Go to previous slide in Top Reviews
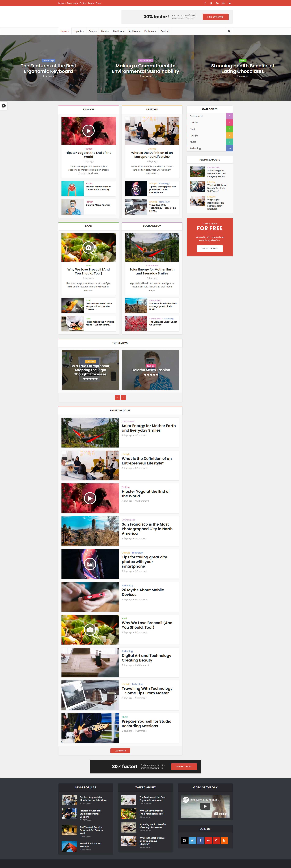Image resolution: width=291 pixels, height=868 pixels. [x=117, y=398]
